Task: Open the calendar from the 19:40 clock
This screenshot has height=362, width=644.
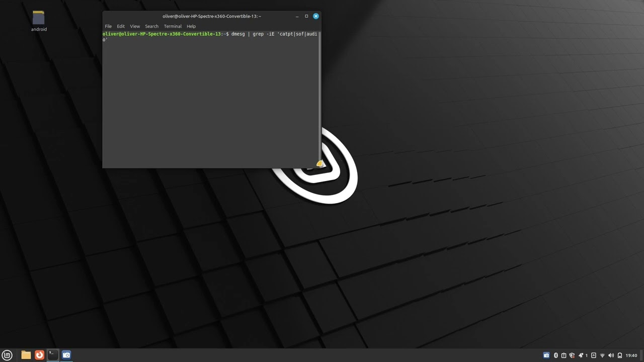Action: coord(631,355)
